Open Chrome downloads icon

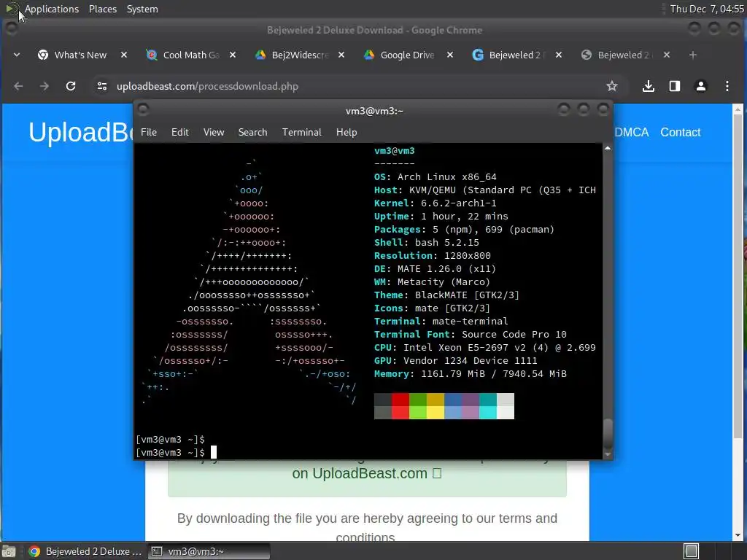pyautogui.click(x=648, y=86)
